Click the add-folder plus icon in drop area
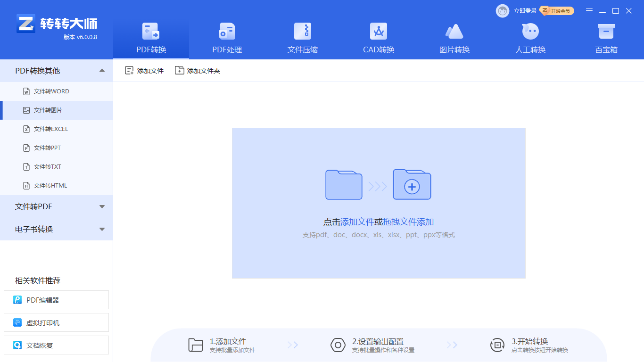Image resolution: width=644 pixels, height=362 pixels. coord(412,184)
